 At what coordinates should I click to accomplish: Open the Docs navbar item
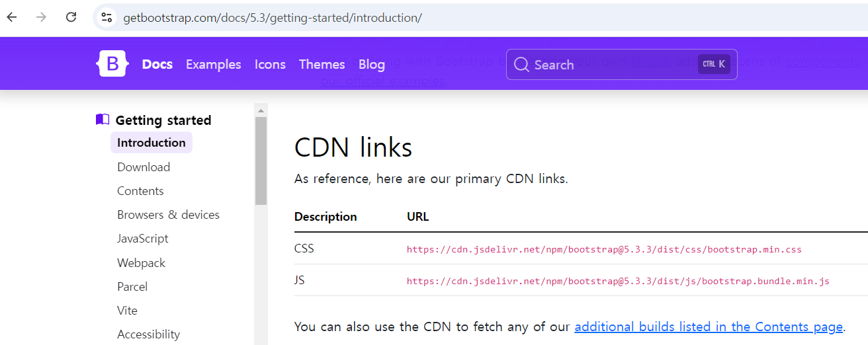pos(157,64)
